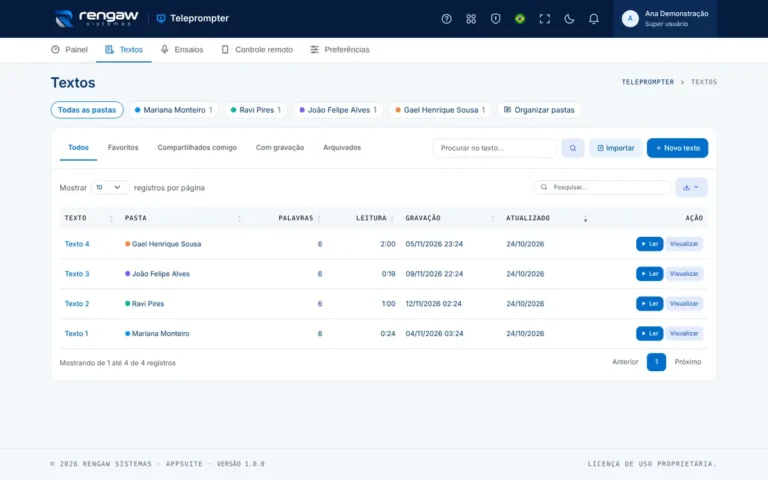Filter by Gael Henrique Sousa folder chip
This screenshot has height=480, width=768.
click(440, 110)
